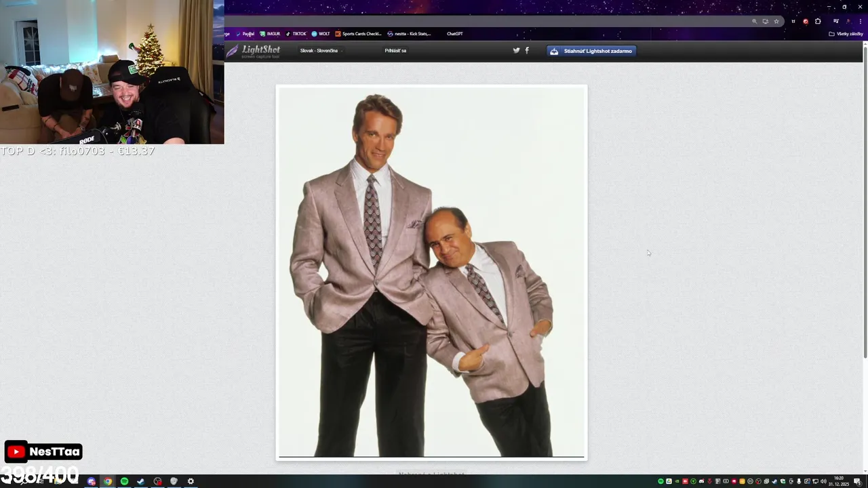Open the clock showing 16:20
Screen dimensions: 868x488
[839, 481]
